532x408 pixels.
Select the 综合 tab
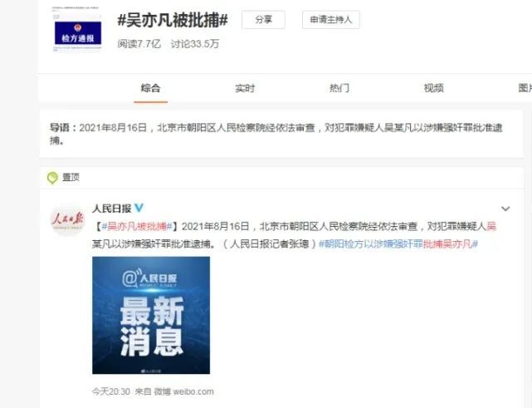[150, 88]
